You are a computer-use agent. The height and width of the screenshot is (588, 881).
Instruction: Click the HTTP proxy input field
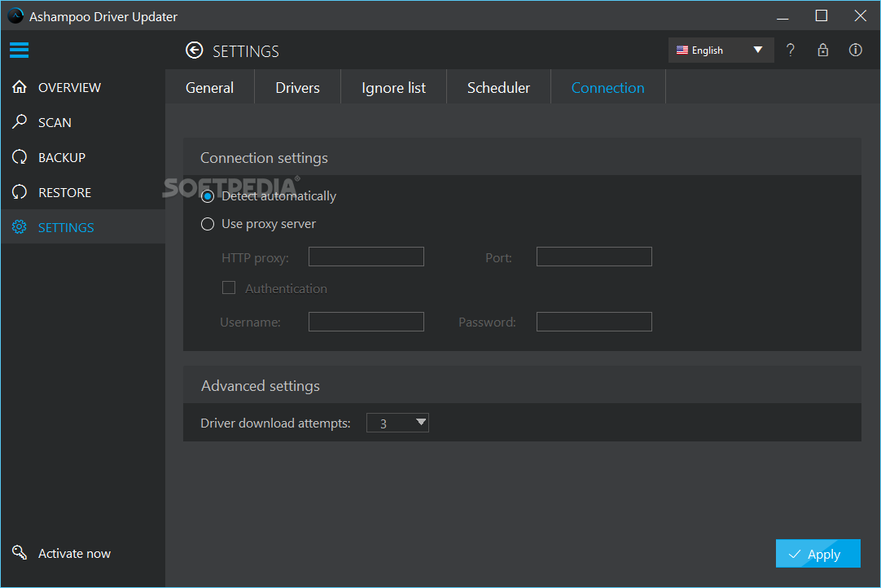click(366, 257)
